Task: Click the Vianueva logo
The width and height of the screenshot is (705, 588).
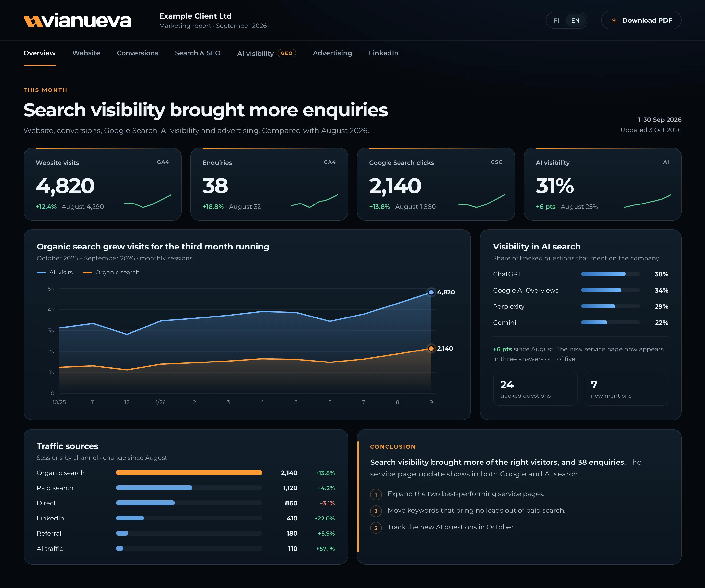Action: 77,21
